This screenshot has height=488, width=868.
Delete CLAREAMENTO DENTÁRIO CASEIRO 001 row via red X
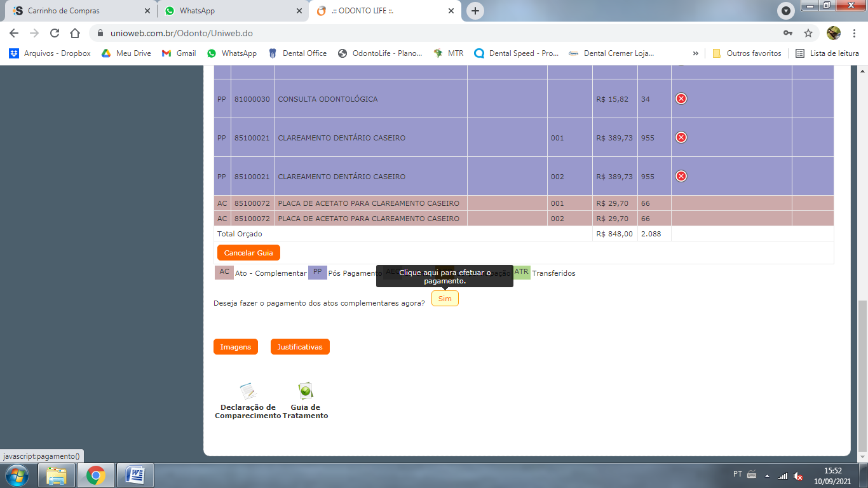click(x=681, y=137)
